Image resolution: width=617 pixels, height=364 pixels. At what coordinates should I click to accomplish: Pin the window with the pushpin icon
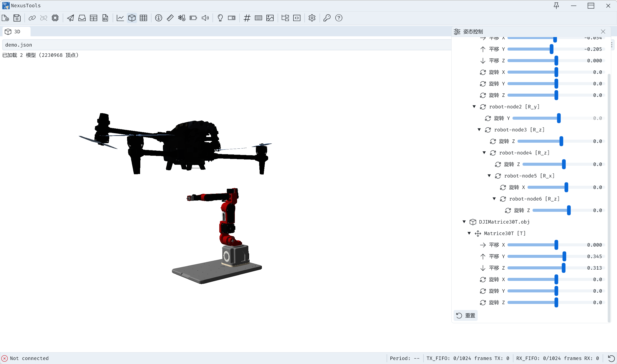pyautogui.click(x=556, y=6)
